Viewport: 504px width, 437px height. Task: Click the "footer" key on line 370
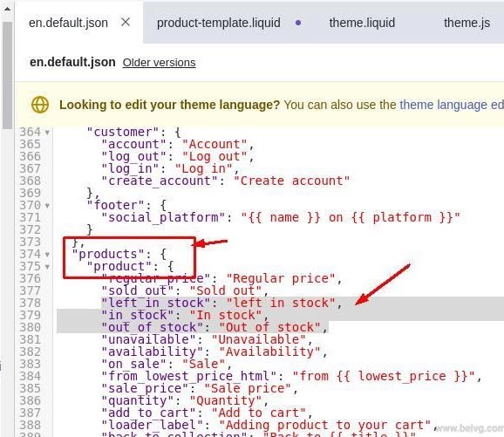click(115, 206)
